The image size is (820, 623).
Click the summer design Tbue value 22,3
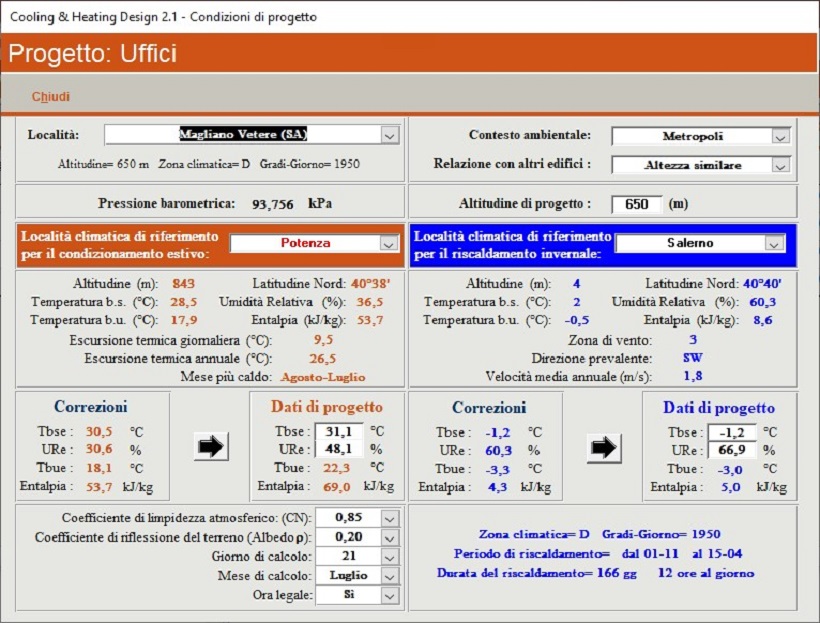click(336, 468)
